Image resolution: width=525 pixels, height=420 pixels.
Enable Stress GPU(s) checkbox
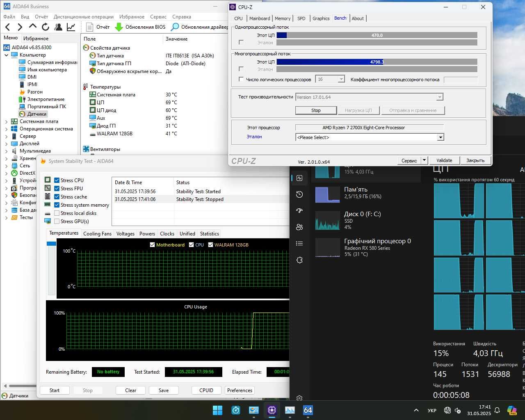tap(57, 221)
